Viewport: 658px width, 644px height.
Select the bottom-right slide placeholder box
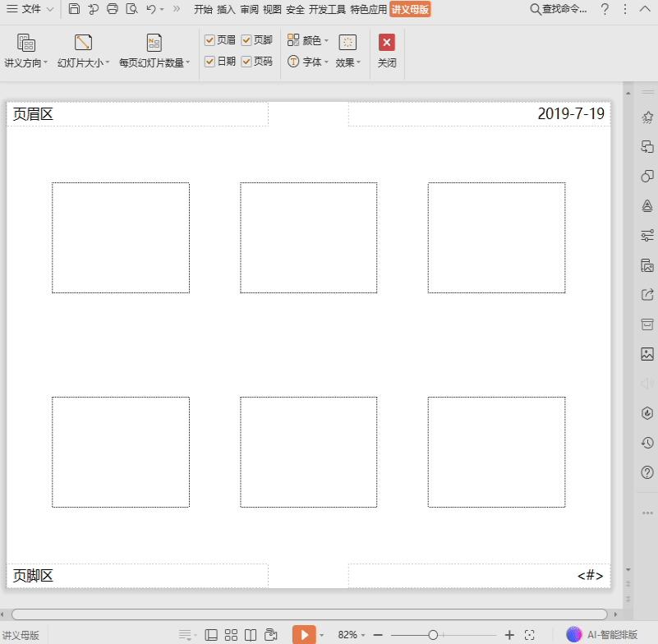tap(496, 452)
